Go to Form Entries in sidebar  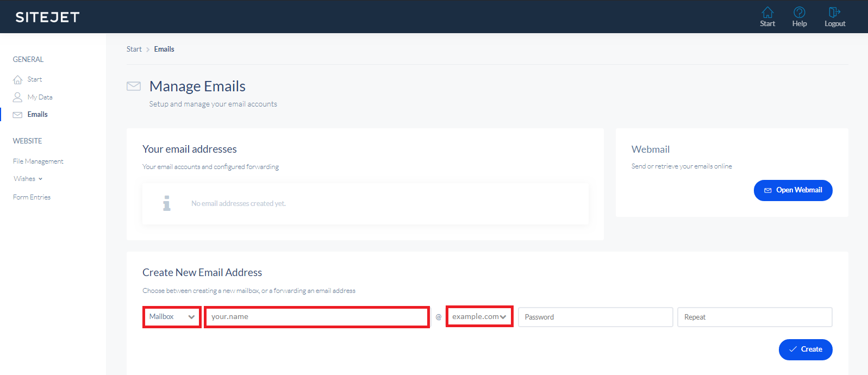click(32, 197)
